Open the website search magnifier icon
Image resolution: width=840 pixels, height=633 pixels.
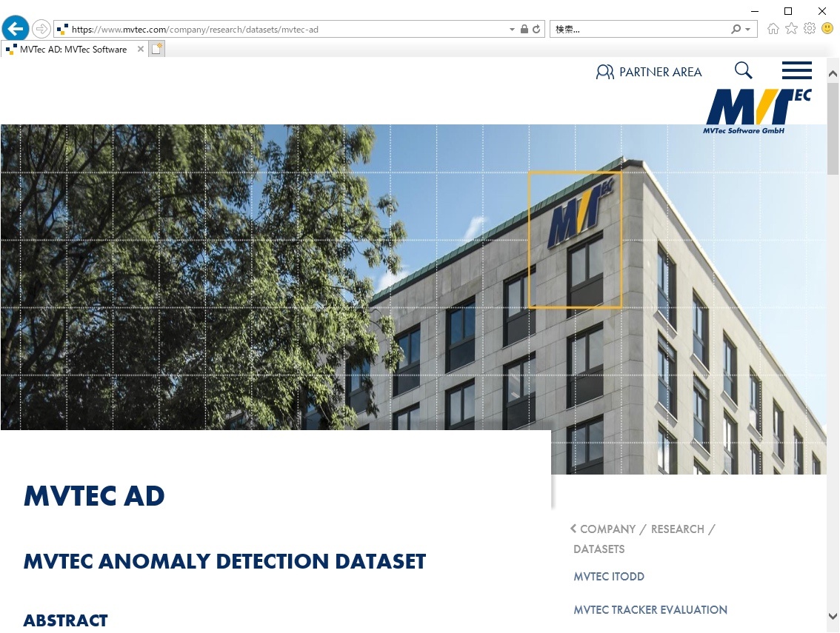coord(744,70)
